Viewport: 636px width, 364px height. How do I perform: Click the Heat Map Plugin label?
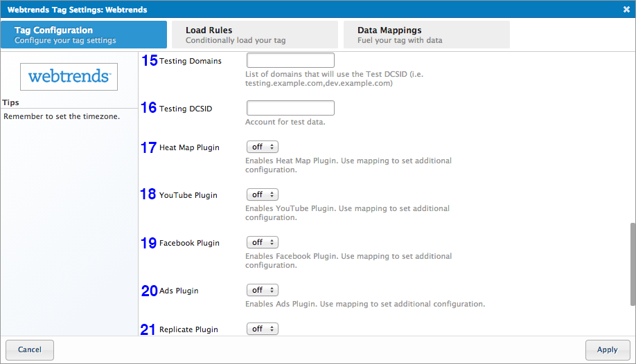click(x=189, y=147)
